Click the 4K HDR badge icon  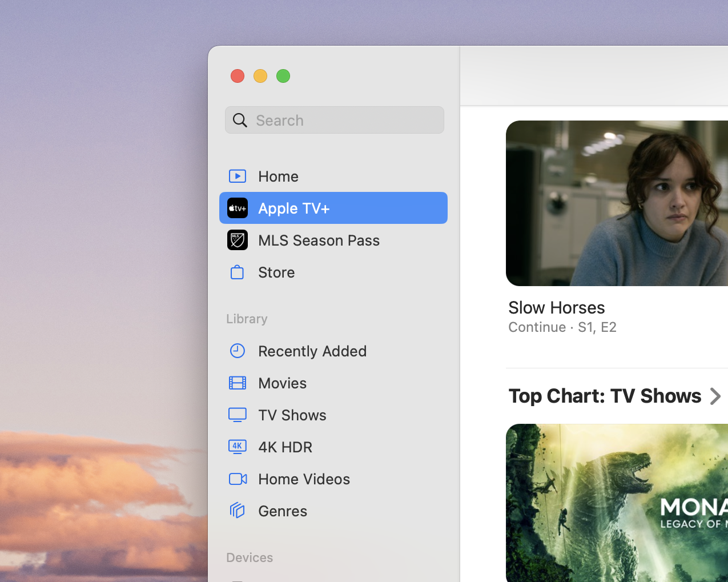pyautogui.click(x=238, y=447)
